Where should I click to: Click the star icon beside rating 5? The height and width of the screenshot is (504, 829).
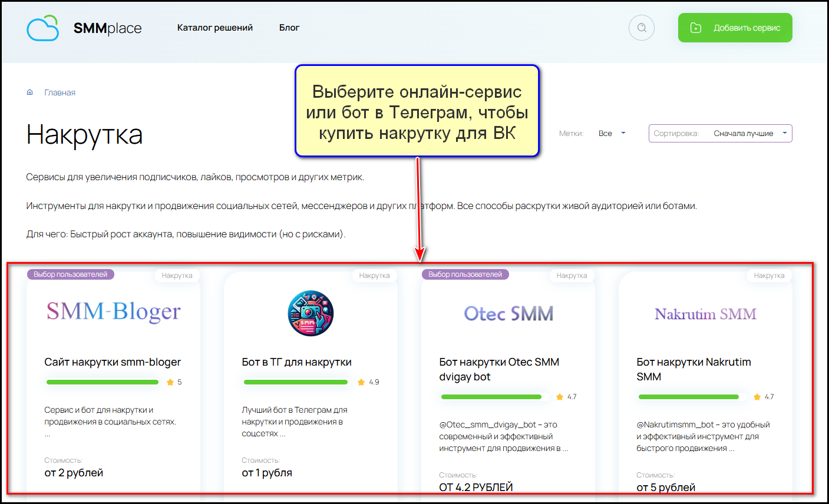[170, 382]
